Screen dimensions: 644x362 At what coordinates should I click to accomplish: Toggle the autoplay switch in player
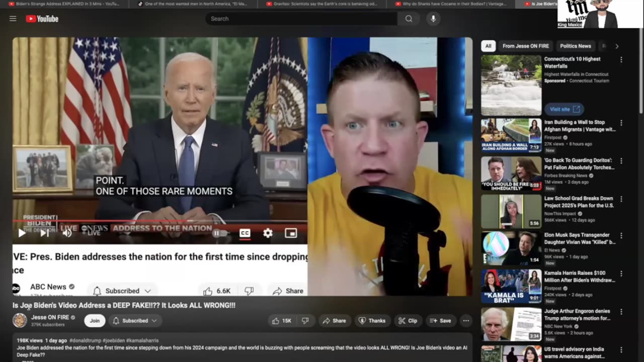(x=219, y=233)
